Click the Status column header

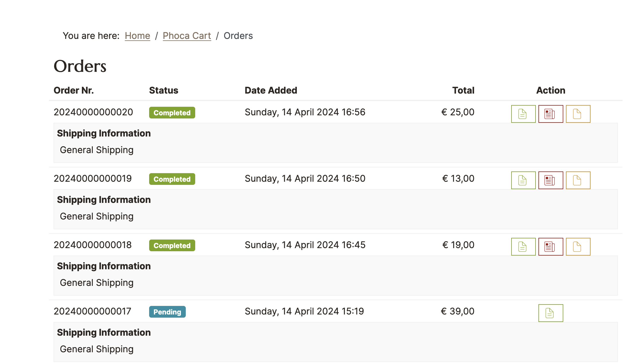[163, 90]
